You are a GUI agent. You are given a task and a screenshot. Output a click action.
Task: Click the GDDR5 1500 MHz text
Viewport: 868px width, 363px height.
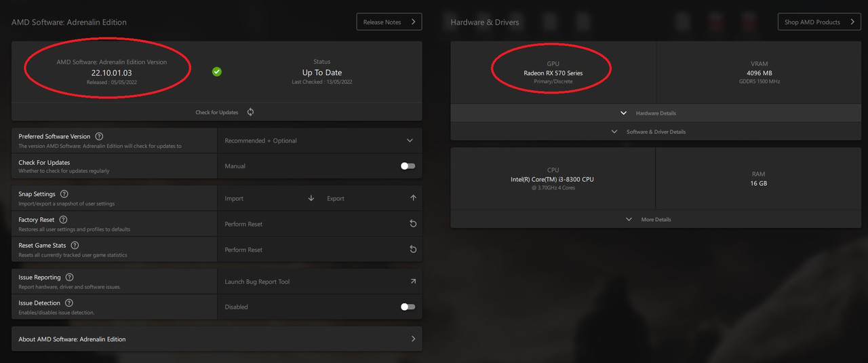click(x=759, y=81)
